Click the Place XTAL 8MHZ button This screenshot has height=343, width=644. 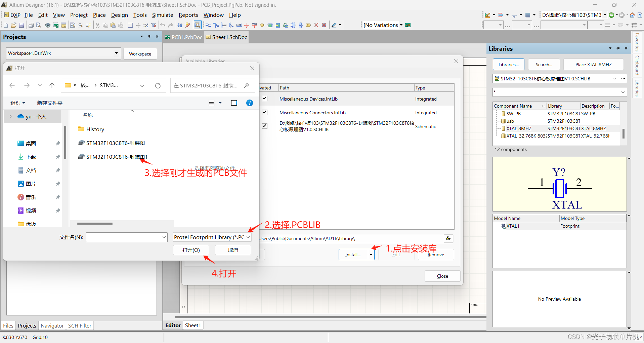[593, 65]
